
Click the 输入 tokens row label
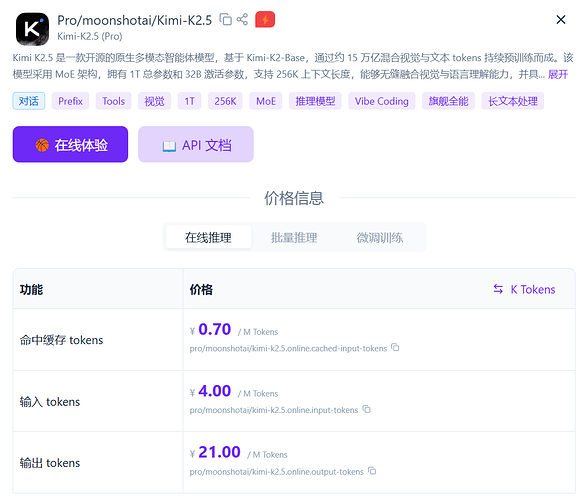pyautogui.click(x=50, y=401)
